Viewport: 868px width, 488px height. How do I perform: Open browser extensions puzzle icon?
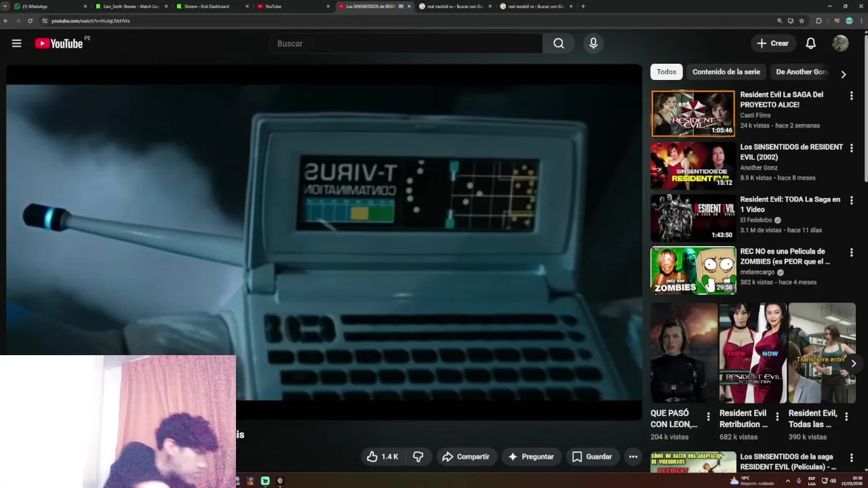coord(818,21)
